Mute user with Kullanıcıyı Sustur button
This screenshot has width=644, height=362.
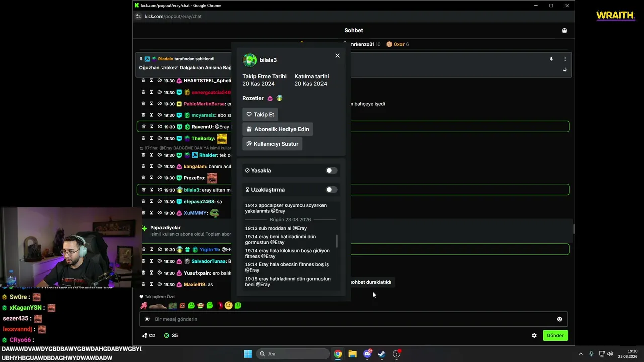pos(272,144)
